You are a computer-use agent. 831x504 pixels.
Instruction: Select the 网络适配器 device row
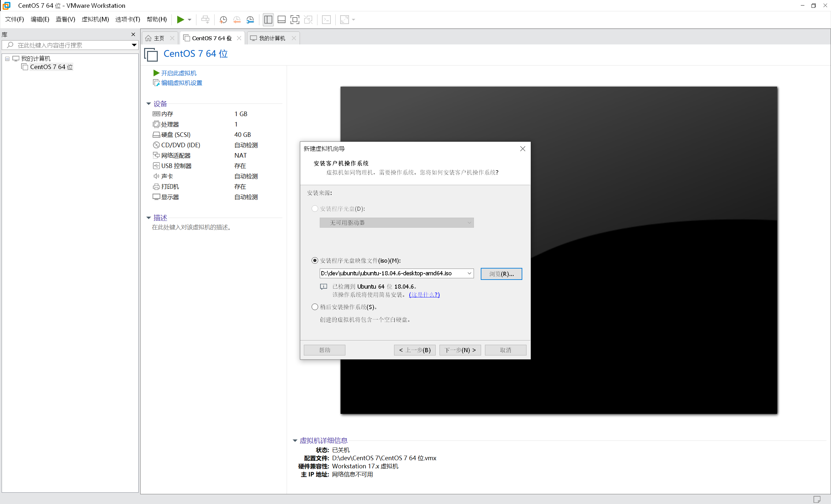coord(217,155)
